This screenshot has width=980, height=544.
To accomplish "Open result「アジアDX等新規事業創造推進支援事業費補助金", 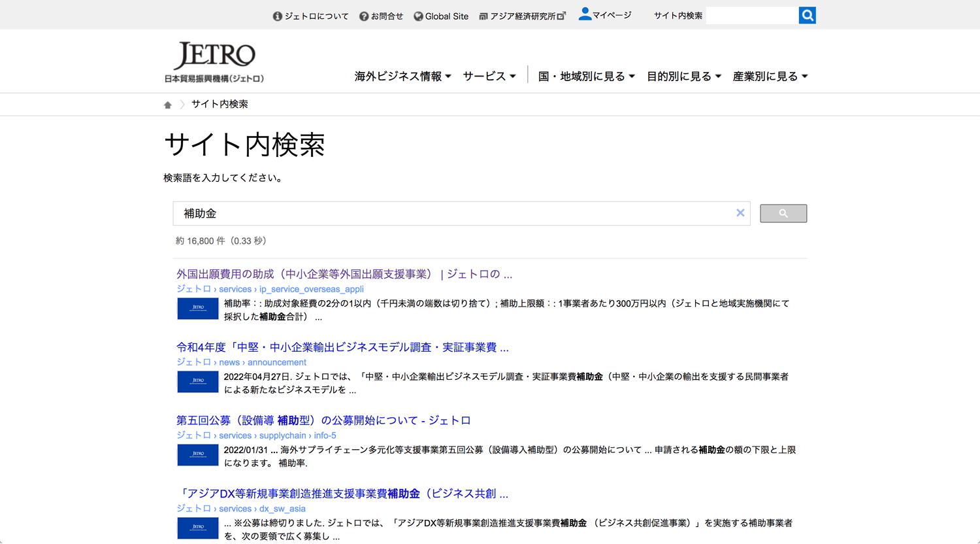I will pyautogui.click(x=342, y=494).
